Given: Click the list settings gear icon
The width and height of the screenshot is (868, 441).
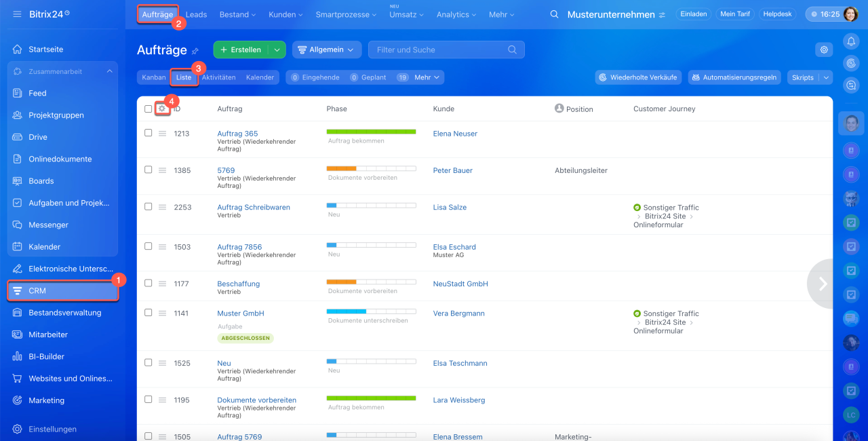Looking at the screenshot, I should [x=162, y=109].
